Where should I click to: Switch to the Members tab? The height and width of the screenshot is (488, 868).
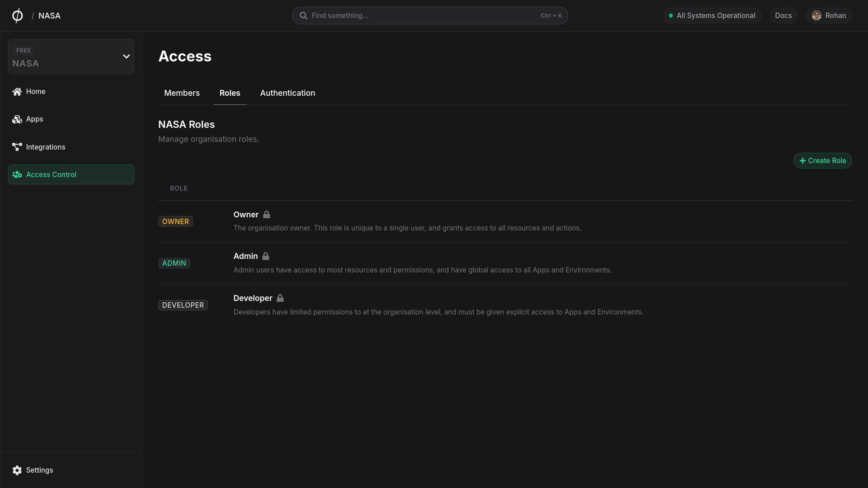[x=182, y=93]
